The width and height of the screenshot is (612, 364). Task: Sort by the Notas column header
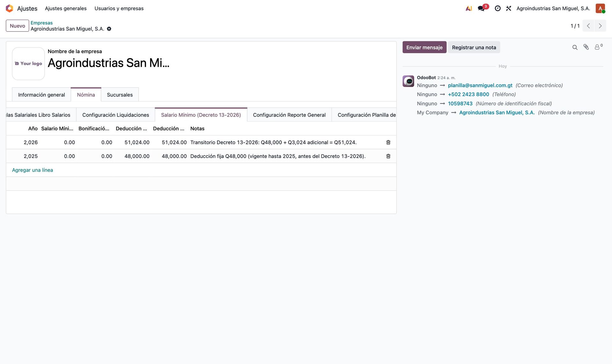[197, 129]
